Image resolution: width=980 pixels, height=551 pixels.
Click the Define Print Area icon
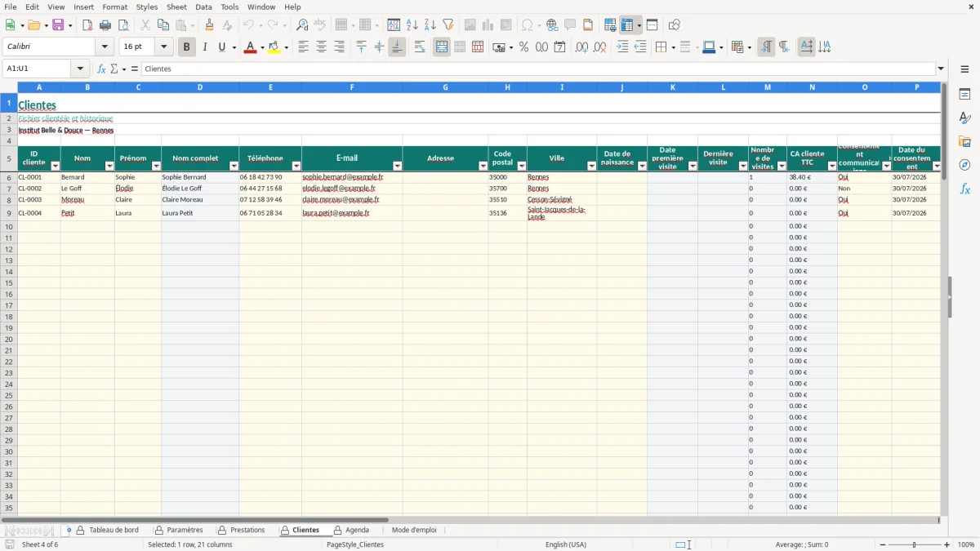[610, 25]
